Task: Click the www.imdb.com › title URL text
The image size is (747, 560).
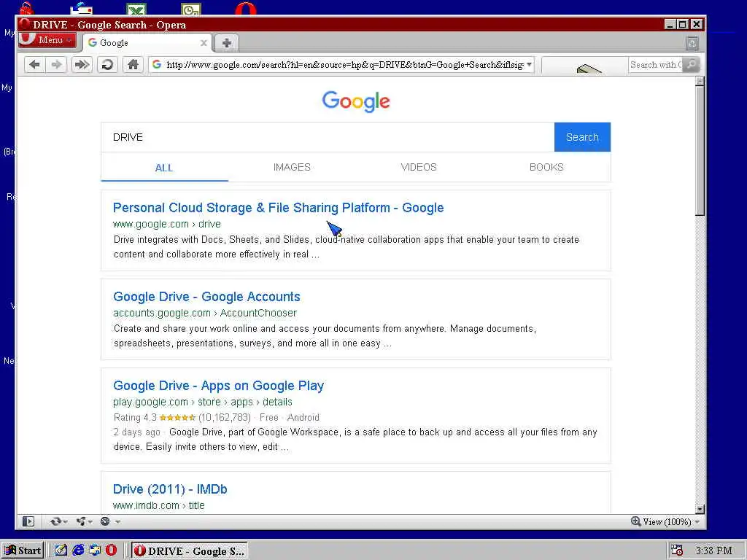Action: (158, 505)
